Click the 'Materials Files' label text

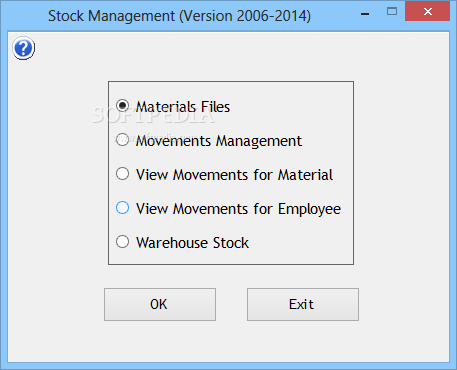(183, 107)
